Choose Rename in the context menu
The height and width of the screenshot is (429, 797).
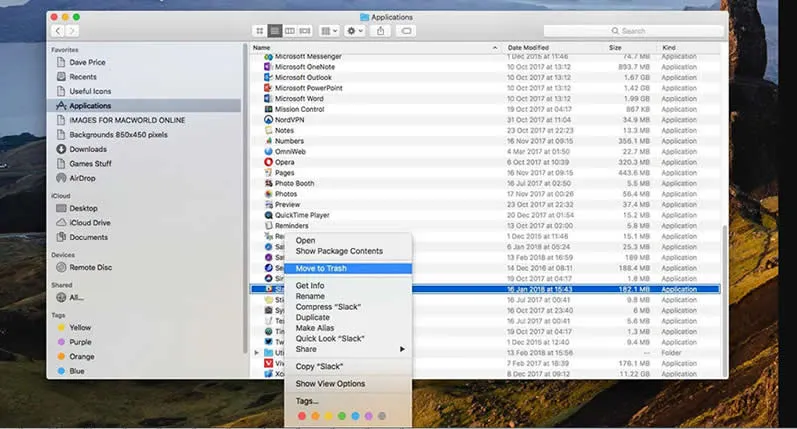348,296
